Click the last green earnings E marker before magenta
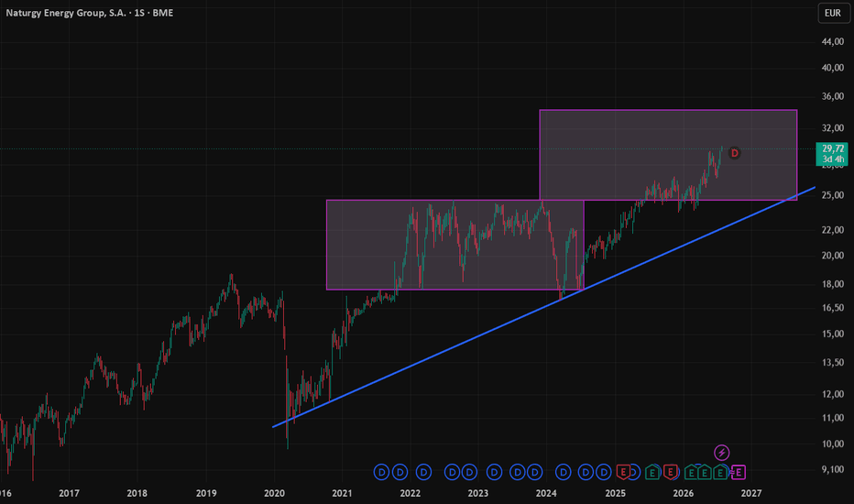The width and height of the screenshot is (854, 504). [x=720, y=472]
